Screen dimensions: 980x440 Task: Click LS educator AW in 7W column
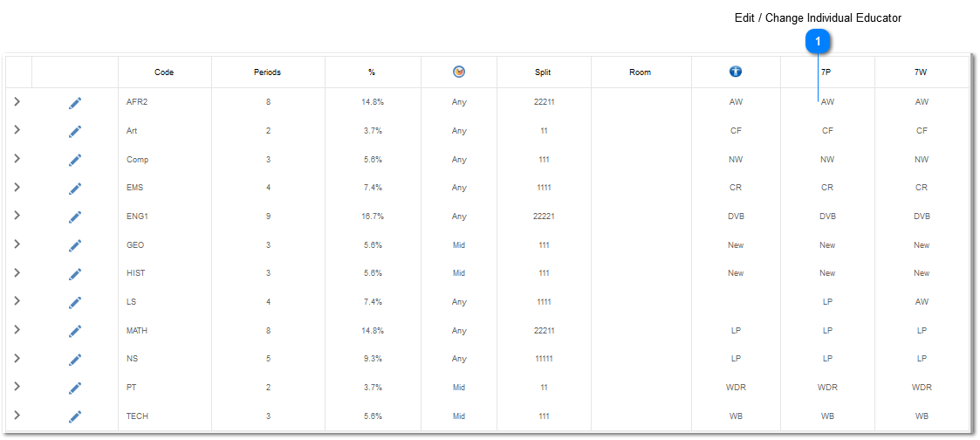922,302
